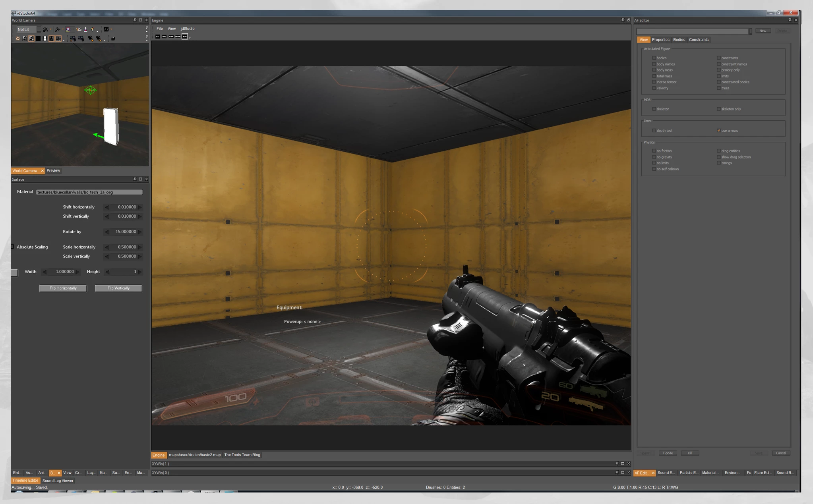Click the FIT view icon in Engine toolbar
This screenshot has width=813, height=504.
pyautogui.click(x=158, y=37)
